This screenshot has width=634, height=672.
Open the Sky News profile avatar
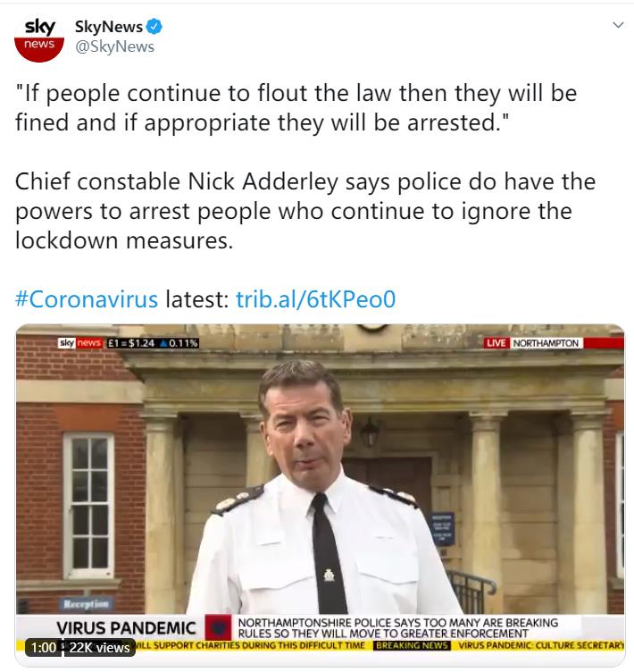(x=39, y=38)
